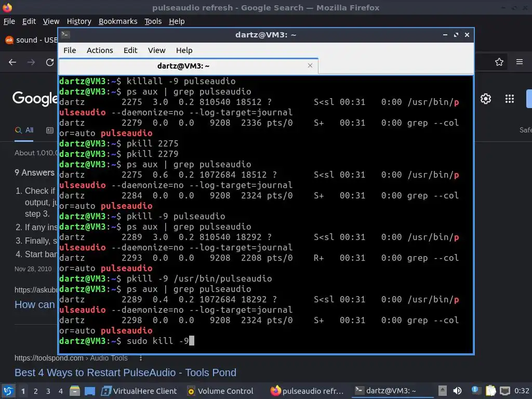
Task: Open the 'How can' askubuntu result link
Action: [35, 304]
